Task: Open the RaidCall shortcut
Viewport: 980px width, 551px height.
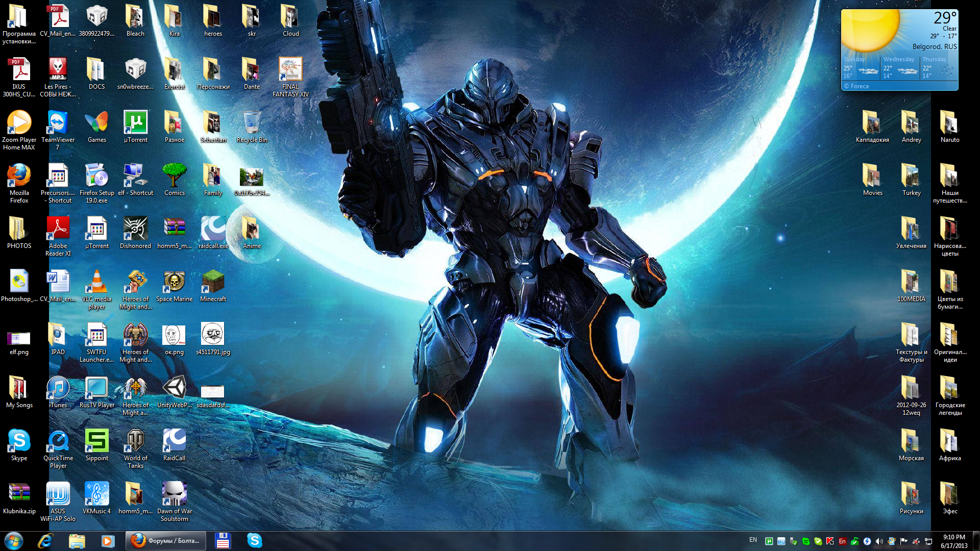Action: (x=174, y=441)
